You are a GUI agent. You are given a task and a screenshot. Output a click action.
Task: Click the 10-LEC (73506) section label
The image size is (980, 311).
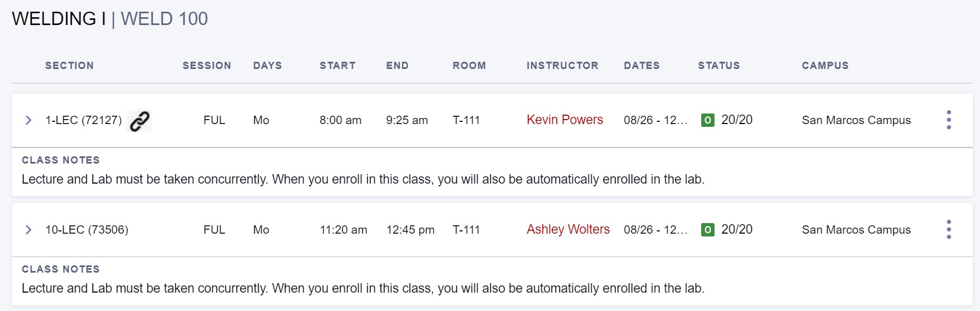[87, 230]
